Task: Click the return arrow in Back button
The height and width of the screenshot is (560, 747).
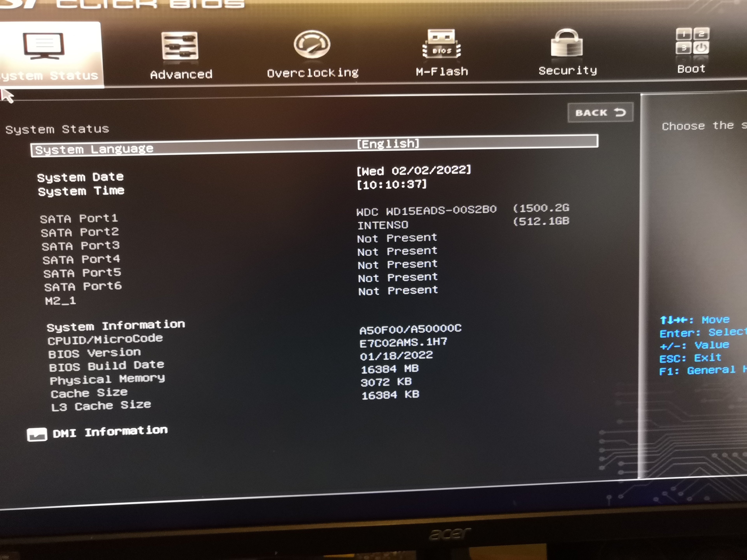Action: 620,112
